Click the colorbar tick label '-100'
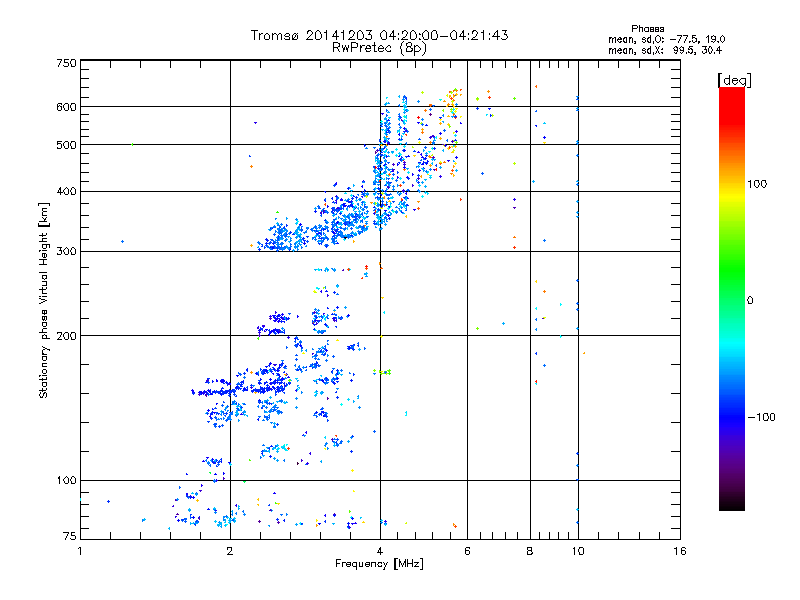Image resolution: width=800 pixels, height=600 pixels. tap(761, 417)
